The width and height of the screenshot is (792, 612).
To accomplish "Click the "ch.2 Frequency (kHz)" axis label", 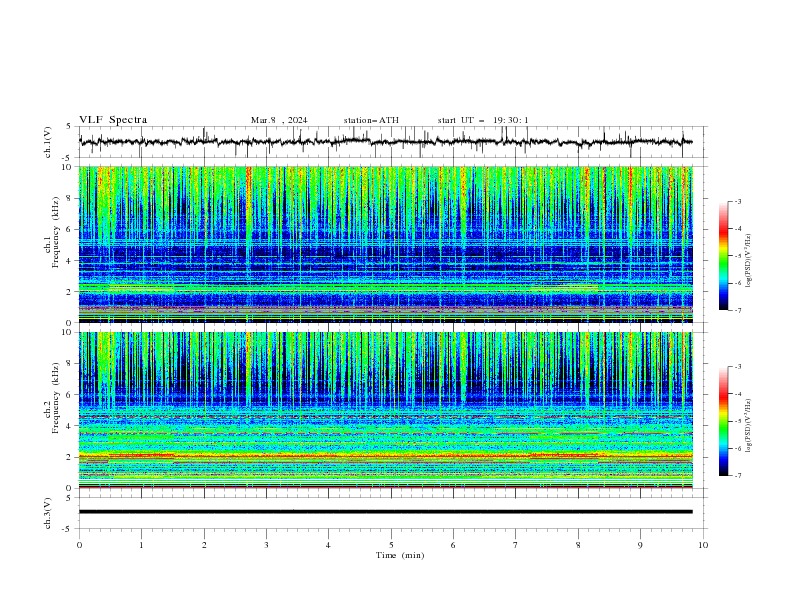I will coord(52,409).
